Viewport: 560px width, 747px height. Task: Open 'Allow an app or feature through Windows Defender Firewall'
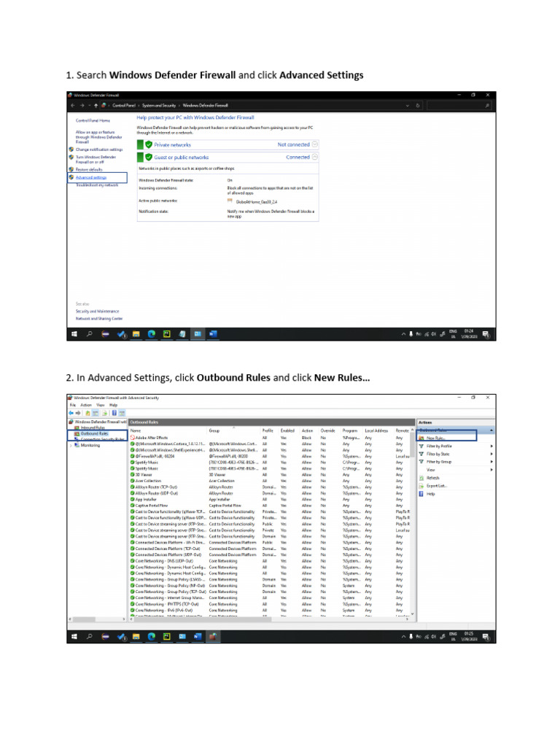tap(98, 136)
